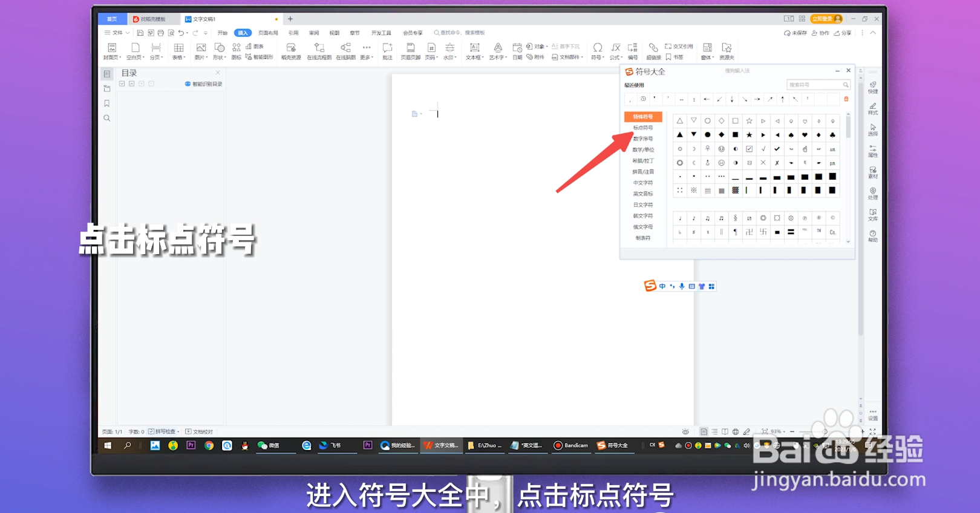
Task: Select Greek/Latin (希腊/拉丁) category
Action: (x=643, y=161)
